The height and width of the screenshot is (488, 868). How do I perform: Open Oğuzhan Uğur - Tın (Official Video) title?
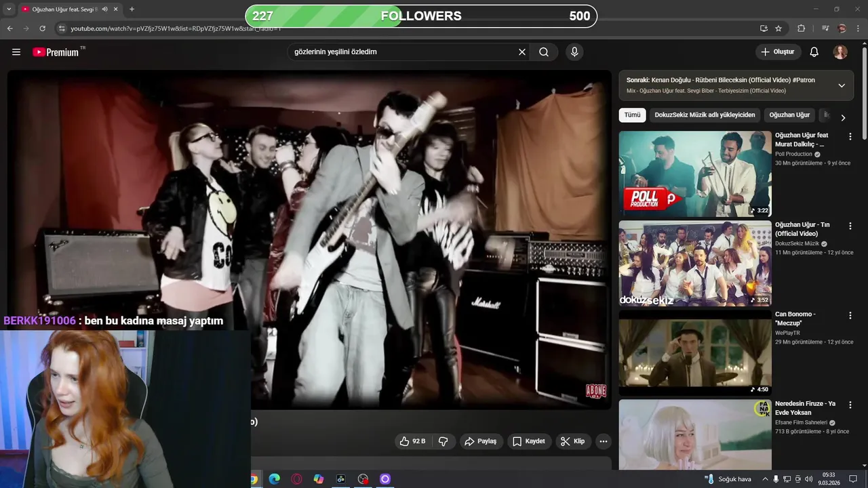802,229
